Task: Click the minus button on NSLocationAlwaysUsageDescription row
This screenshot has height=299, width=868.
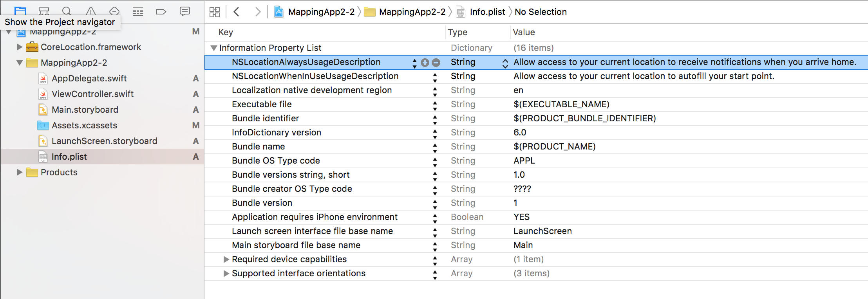Action: click(x=436, y=63)
